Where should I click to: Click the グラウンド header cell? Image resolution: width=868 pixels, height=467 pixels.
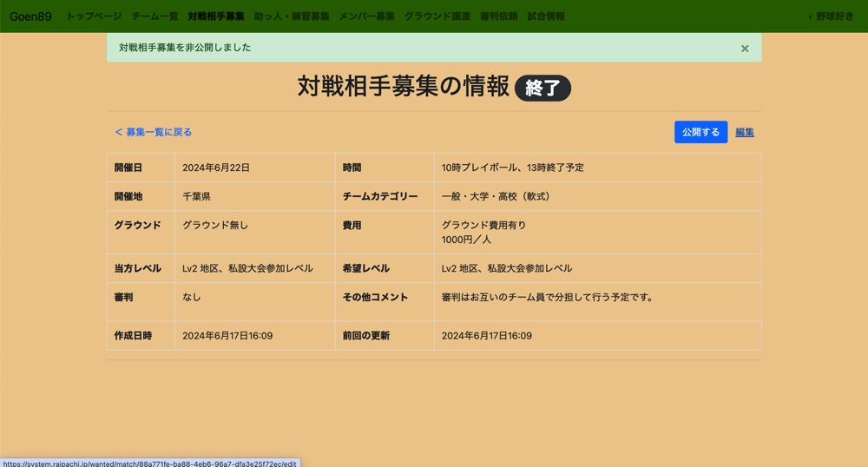pos(141,233)
